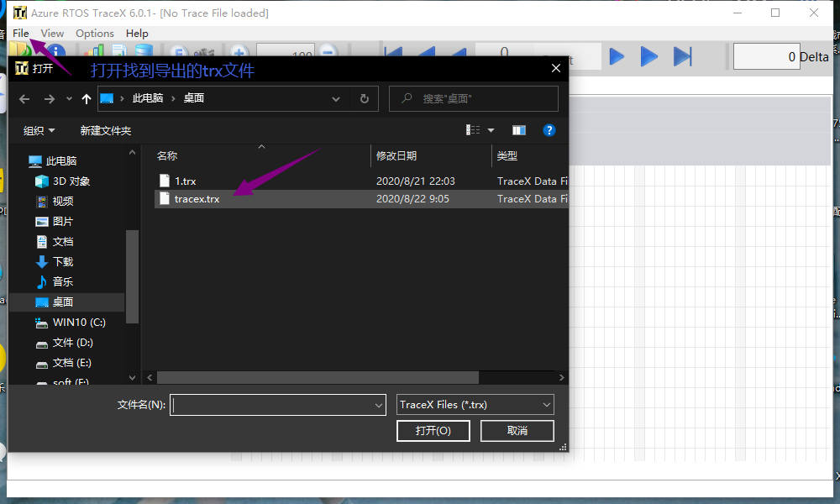Open the Help menu
Viewport: 840px width, 504px height.
pos(137,34)
